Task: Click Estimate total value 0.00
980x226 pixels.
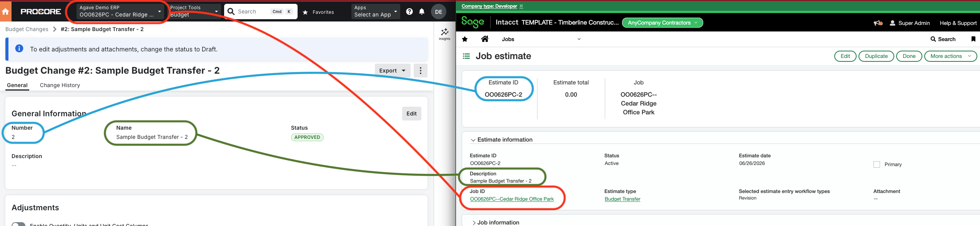Action: [x=571, y=95]
